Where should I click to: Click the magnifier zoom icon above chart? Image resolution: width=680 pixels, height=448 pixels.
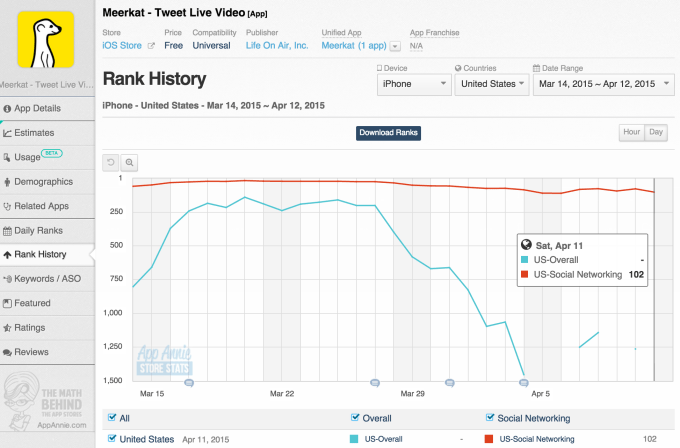click(128, 162)
